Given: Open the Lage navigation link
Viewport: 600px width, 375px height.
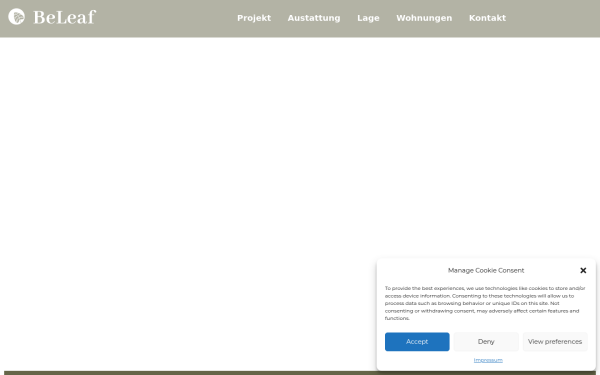Looking at the screenshot, I should (368, 18).
